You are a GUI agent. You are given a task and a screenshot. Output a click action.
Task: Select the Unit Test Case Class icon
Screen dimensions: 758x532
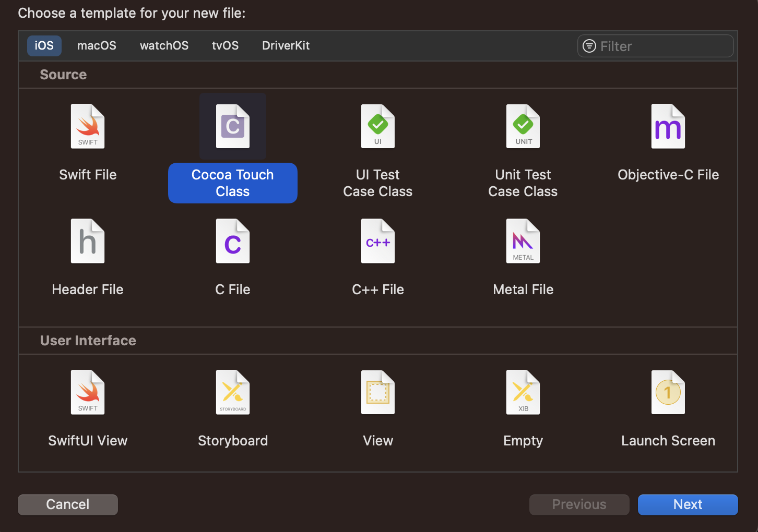523,127
